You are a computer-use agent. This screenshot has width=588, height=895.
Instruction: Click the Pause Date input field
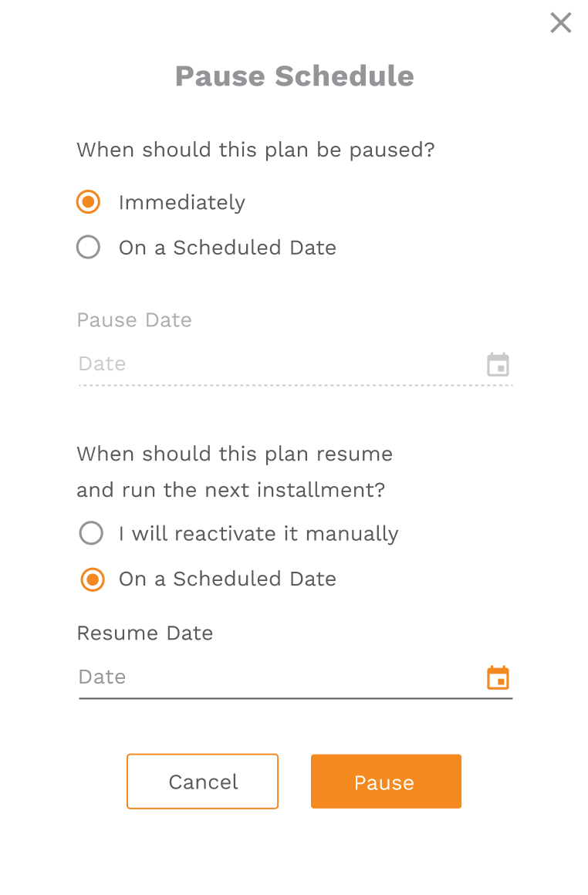[x=278, y=364]
